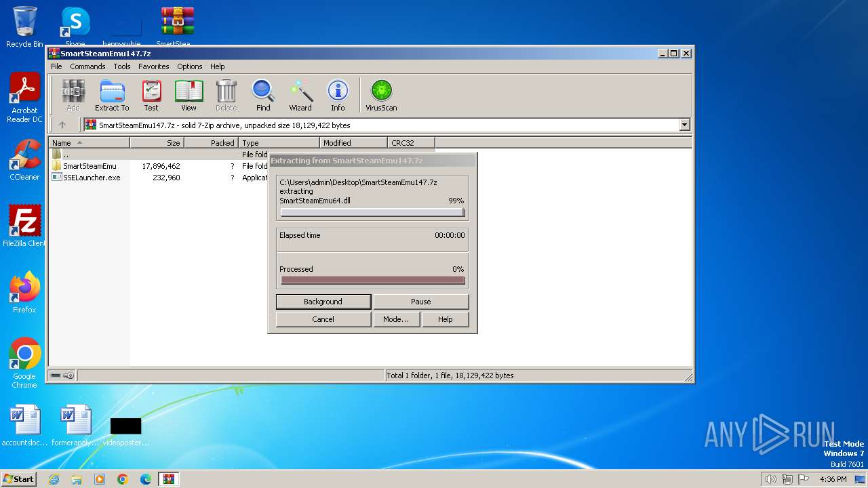The height and width of the screenshot is (488, 868).
Task: Click the VirusScan toolbar icon
Action: coord(381,95)
